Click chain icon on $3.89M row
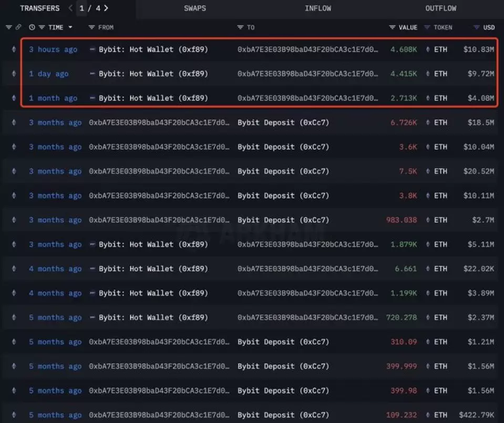 click(x=14, y=293)
